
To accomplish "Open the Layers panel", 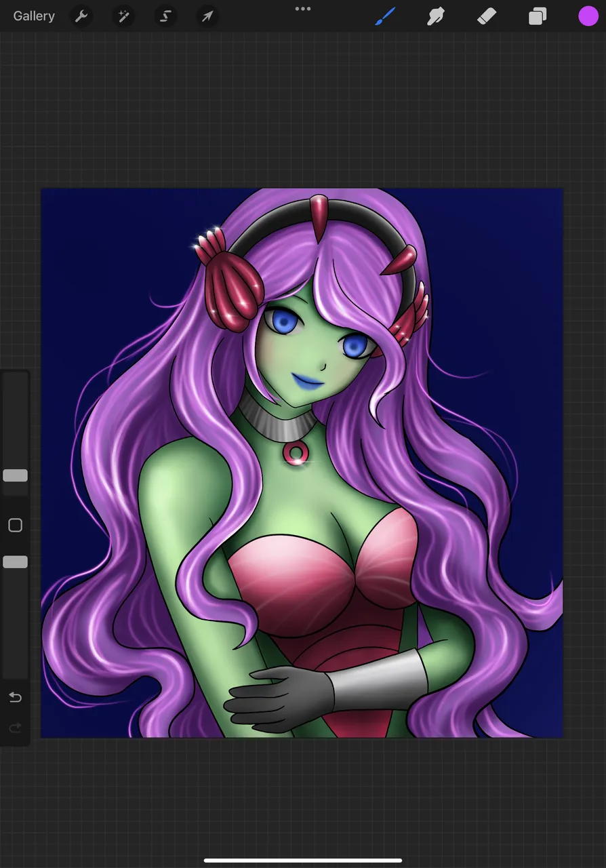I will (x=538, y=16).
